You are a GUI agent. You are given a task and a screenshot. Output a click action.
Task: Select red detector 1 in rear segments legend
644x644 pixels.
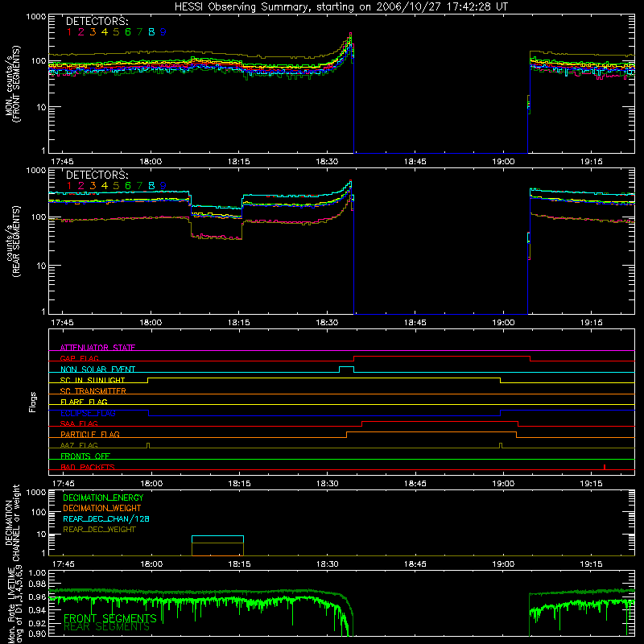click(x=69, y=186)
